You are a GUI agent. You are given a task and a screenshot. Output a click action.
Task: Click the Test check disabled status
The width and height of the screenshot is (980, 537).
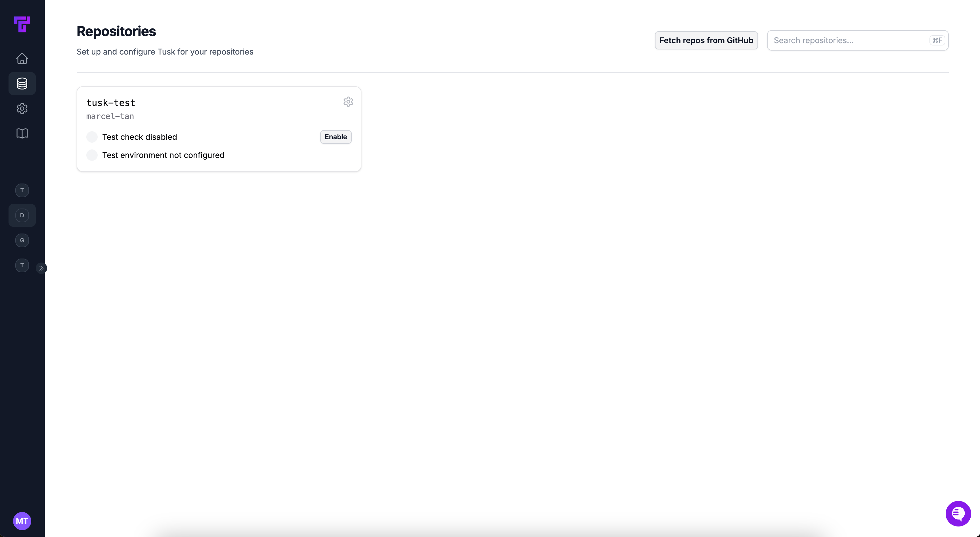139,137
